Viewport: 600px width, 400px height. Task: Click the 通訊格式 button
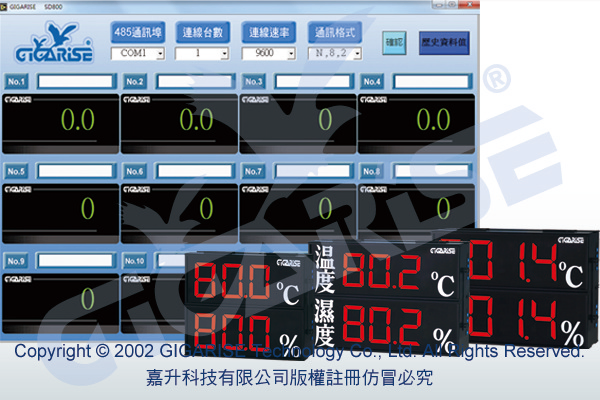coord(333,33)
